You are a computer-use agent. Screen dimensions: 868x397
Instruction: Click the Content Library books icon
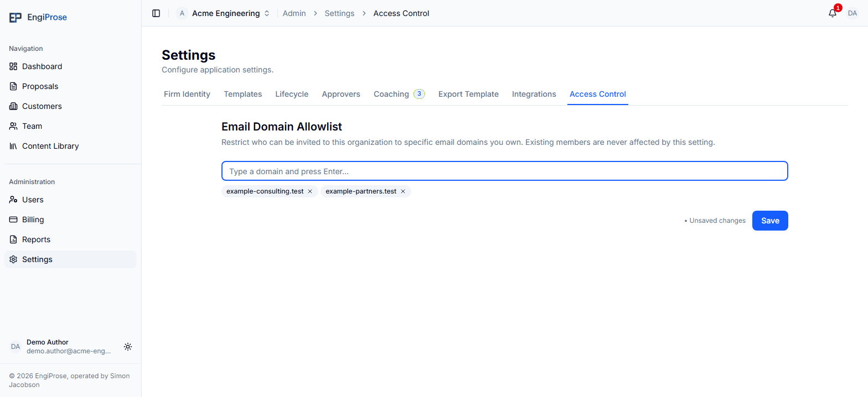(13, 146)
